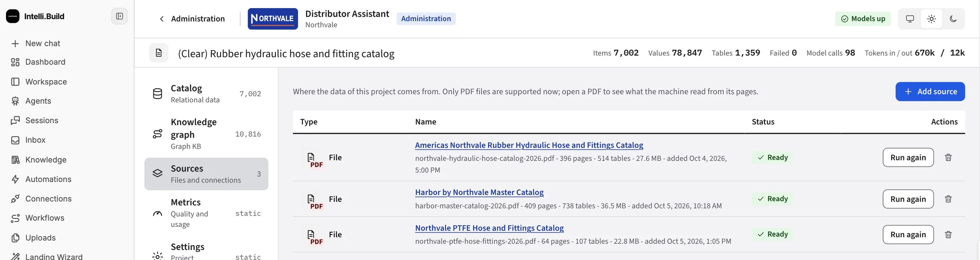Click the PDF icon of the PTFE catalog

(314, 237)
